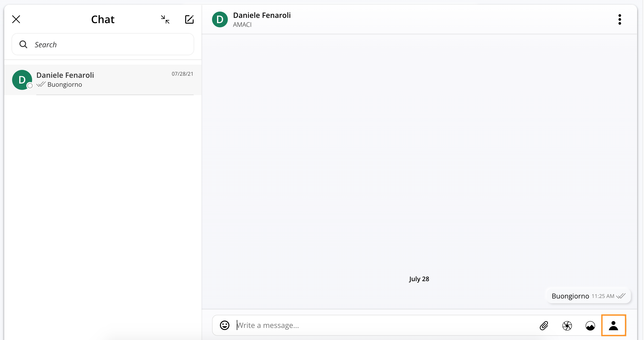Click the D avatar in the conversation header

(220, 19)
